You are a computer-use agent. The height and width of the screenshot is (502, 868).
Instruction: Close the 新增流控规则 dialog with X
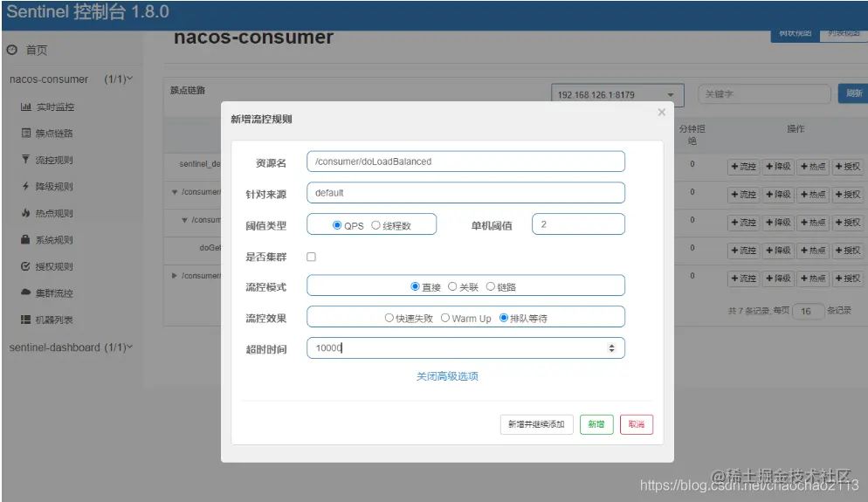[x=662, y=113]
